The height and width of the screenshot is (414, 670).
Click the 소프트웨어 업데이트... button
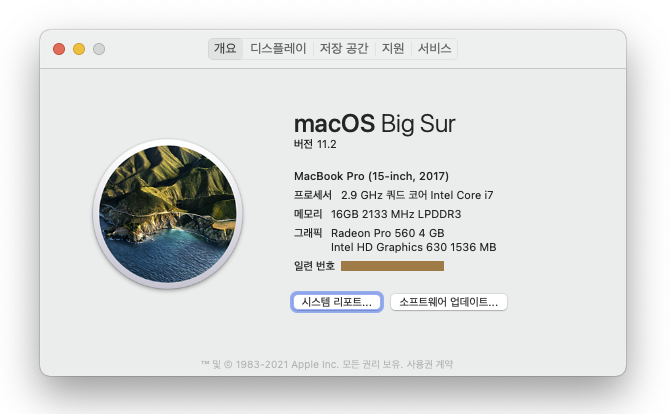(449, 302)
